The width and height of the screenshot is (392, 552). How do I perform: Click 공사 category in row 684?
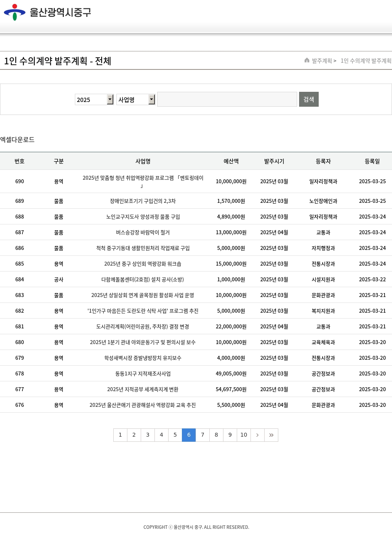coord(59,280)
